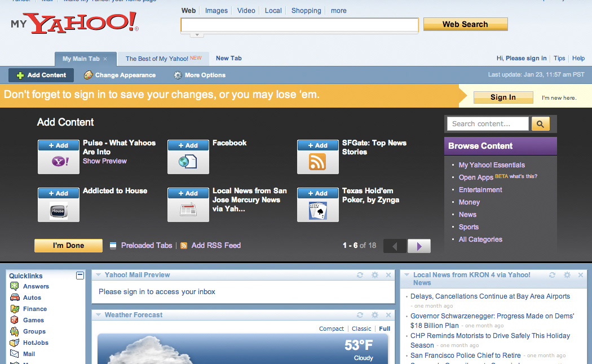Click the HotJobs icon in Quicklinks
This screenshot has width=592, height=364.
click(x=14, y=343)
